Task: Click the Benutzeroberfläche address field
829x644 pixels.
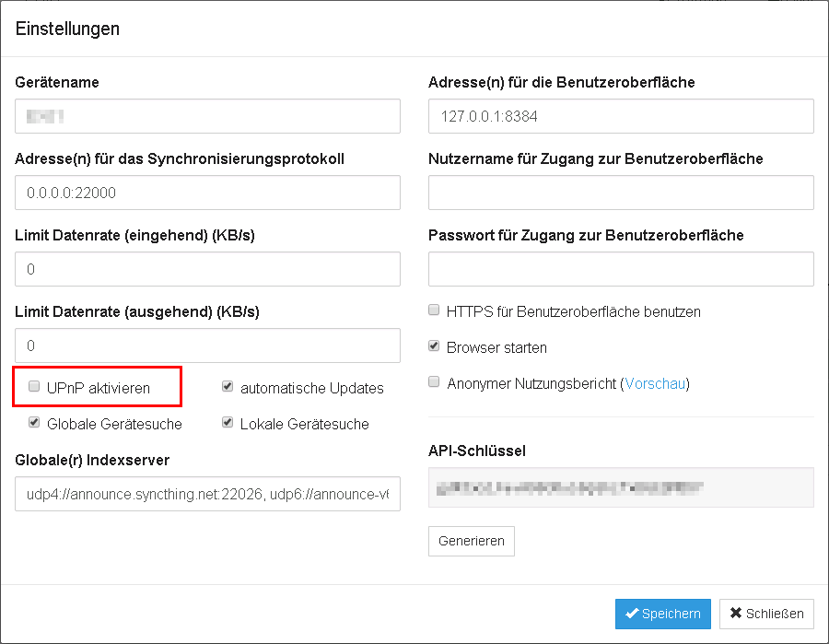Action: [621, 116]
